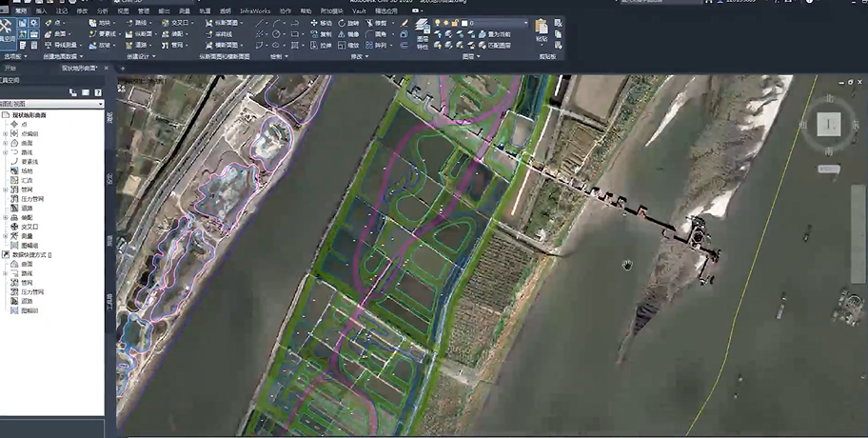Viewport: 868px width, 438px height.
Task: Click the Paste (粘贴) clipboard button
Action: pyautogui.click(x=542, y=30)
